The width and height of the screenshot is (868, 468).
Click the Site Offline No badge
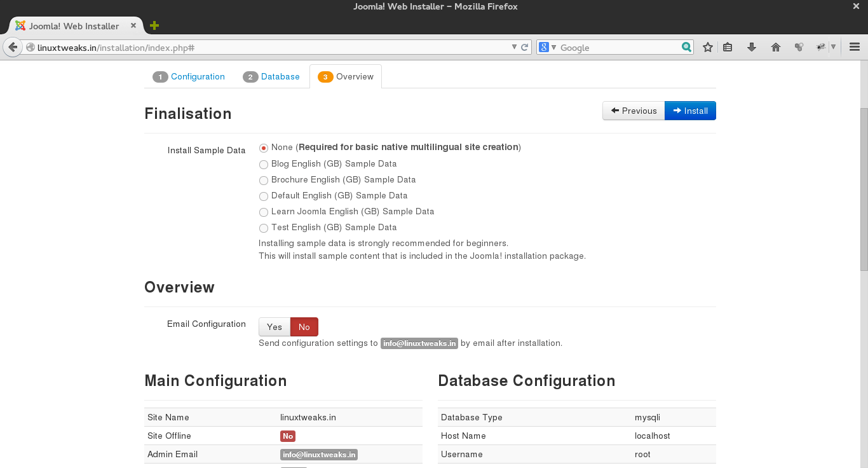coord(288,436)
